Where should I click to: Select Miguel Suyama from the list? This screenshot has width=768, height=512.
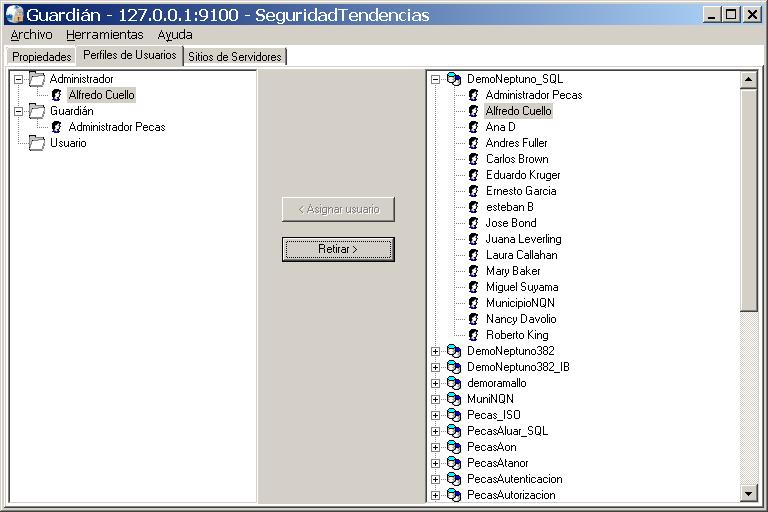point(522,287)
